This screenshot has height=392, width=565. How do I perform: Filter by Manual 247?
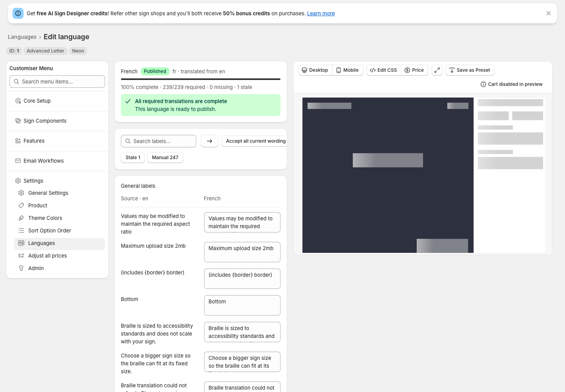(165, 158)
